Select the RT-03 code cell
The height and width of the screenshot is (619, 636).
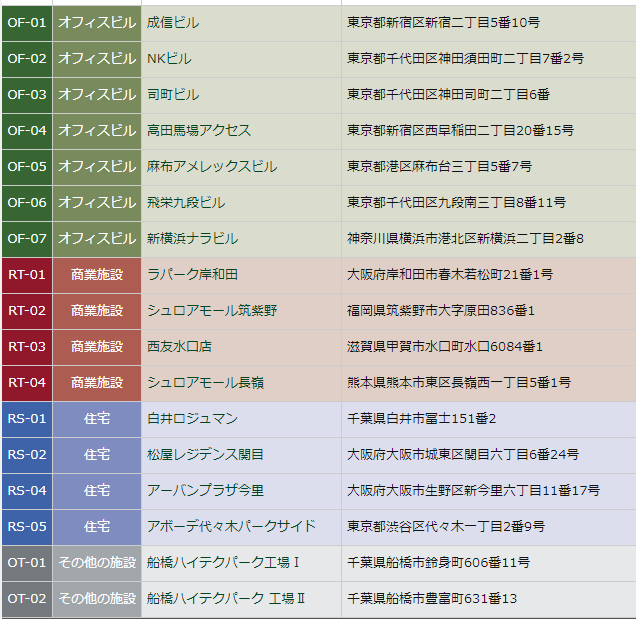(x=27, y=347)
